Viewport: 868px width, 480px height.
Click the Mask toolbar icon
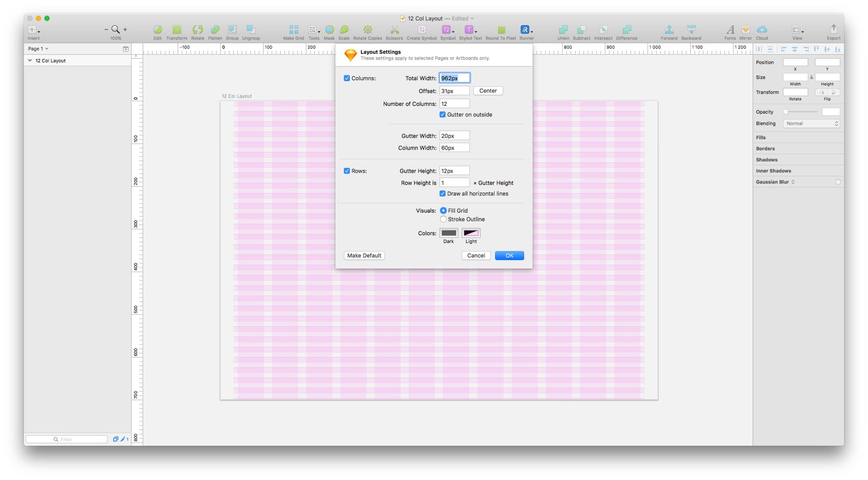click(329, 30)
